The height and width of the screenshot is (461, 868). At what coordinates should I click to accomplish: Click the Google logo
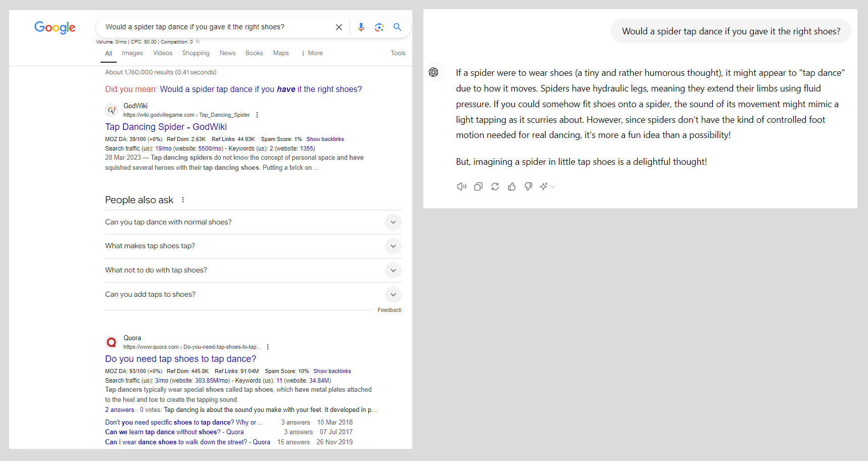pyautogui.click(x=55, y=28)
